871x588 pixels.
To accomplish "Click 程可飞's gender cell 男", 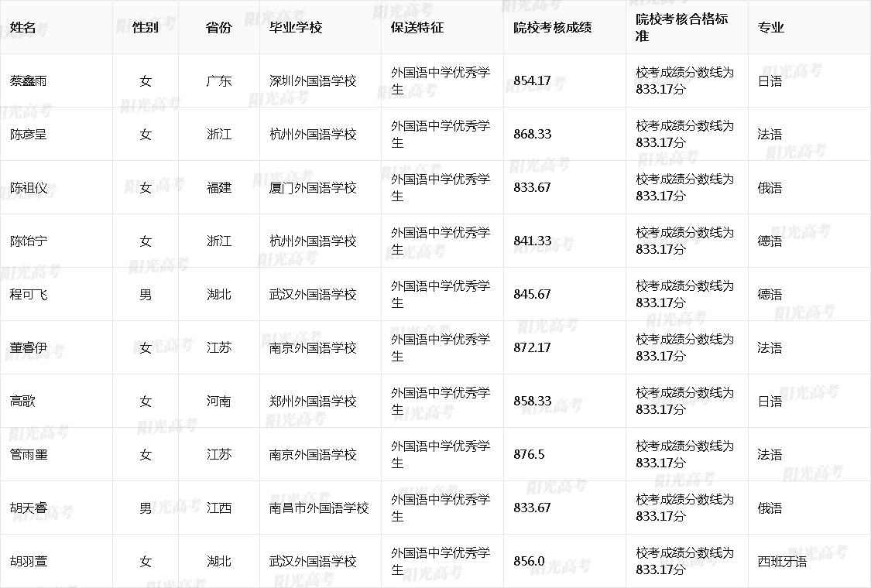I will click(146, 294).
